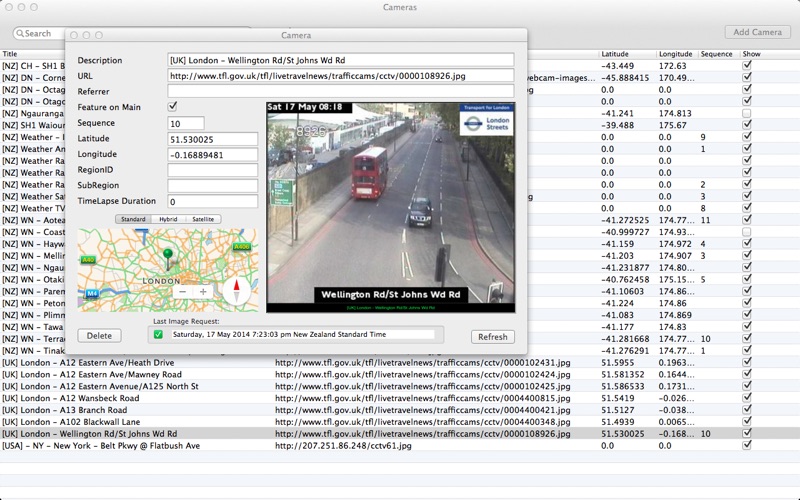Select row A102 Blackwall Lane
800x500 pixels.
tap(400, 421)
